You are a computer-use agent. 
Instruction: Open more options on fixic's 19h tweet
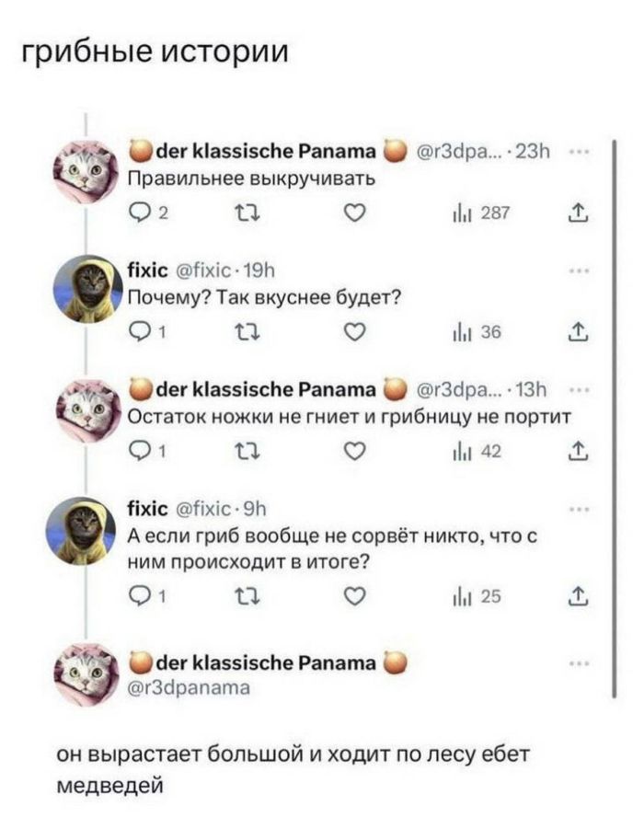pos(578,271)
